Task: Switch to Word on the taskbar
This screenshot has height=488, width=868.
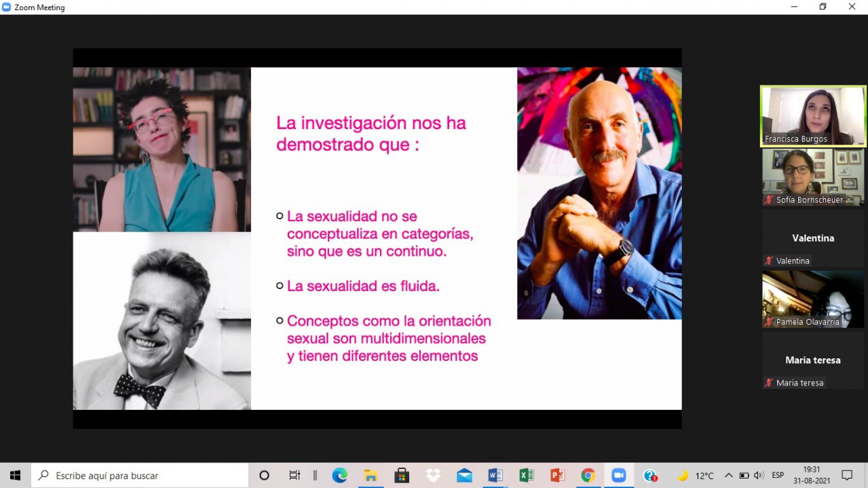Action: coord(495,475)
